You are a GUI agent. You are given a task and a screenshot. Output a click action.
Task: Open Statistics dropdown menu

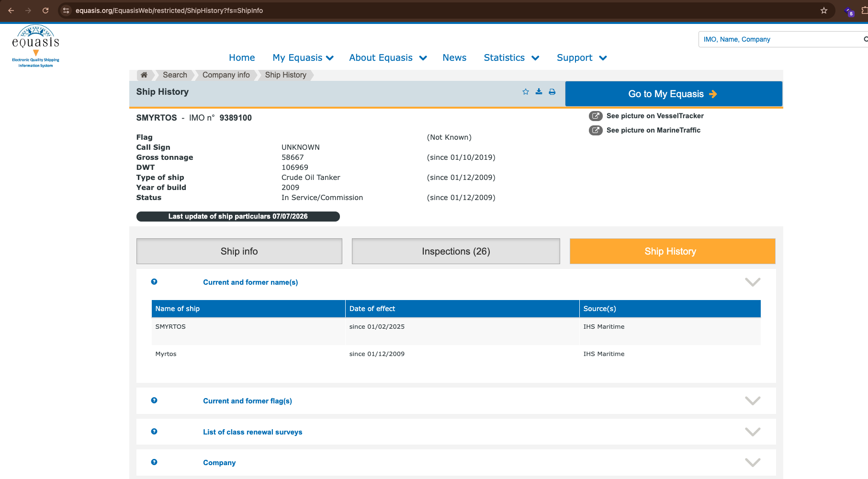click(x=511, y=58)
